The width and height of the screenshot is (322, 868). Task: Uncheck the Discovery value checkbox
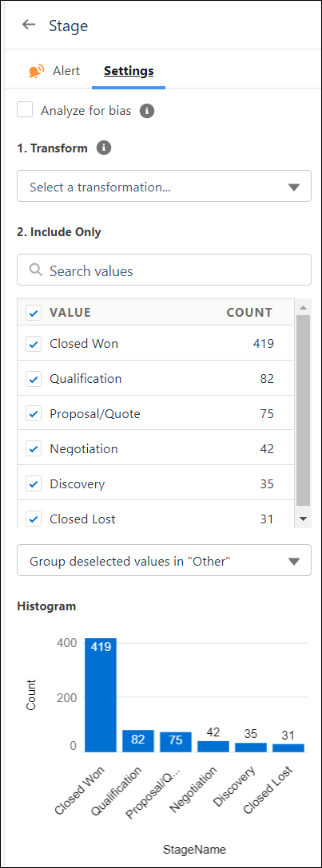coord(34,483)
